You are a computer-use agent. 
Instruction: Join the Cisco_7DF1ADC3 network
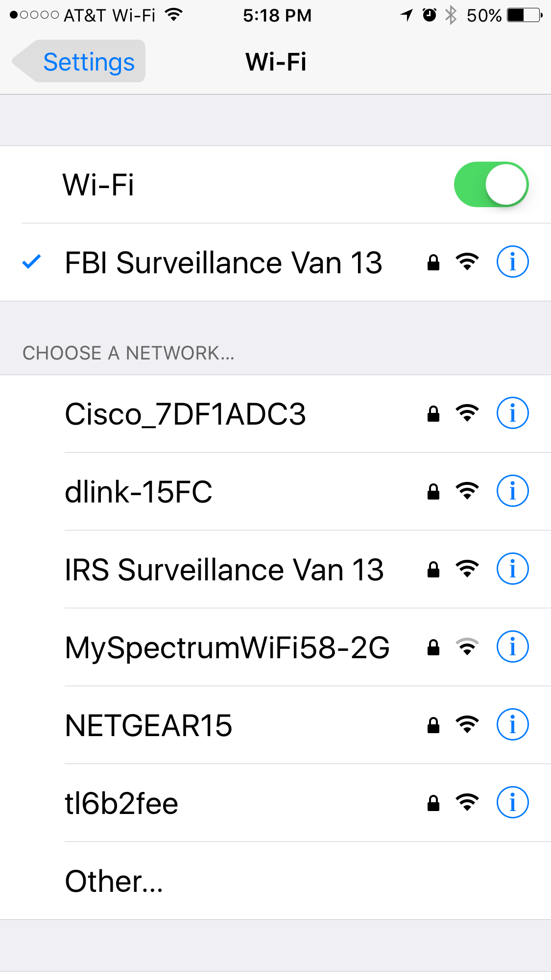tap(275, 414)
